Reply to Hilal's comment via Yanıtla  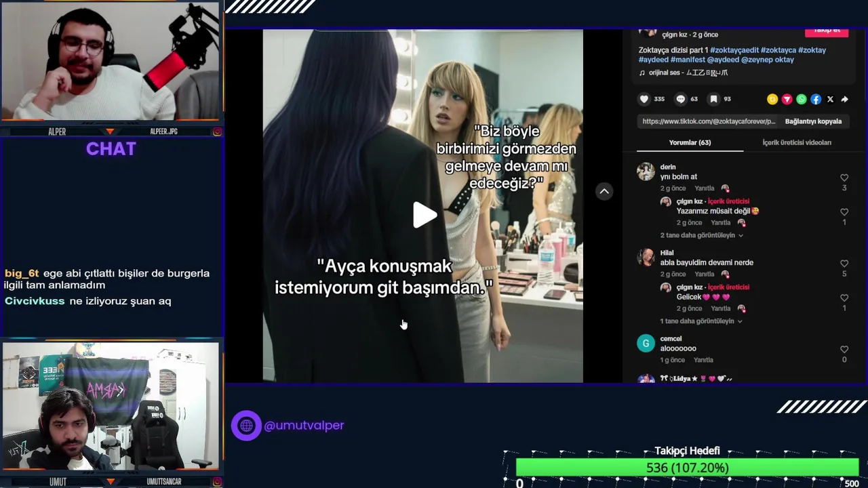[x=705, y=274]
